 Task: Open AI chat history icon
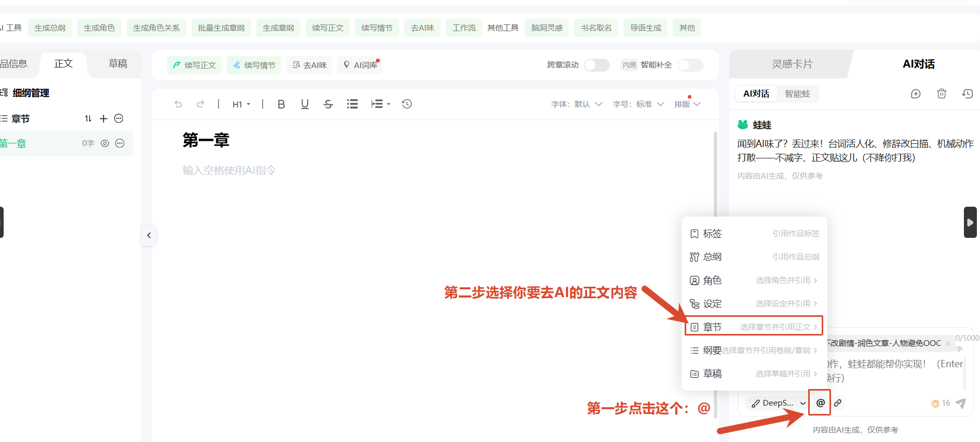[x=968, y=93]
